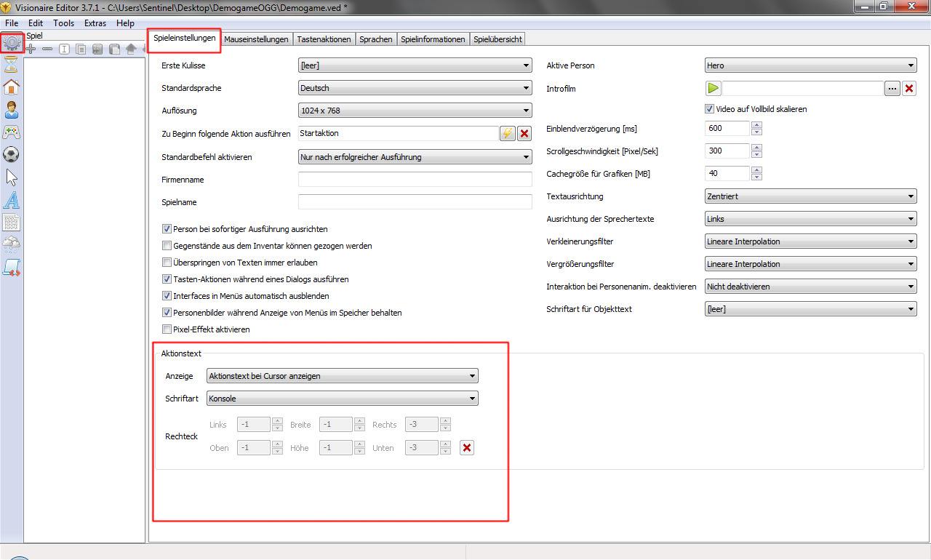Toggle Personenbilder während Anzeige von Menüs checkbox
The height and width of the screenshot is (560, 931).
(x=167, y=313)
